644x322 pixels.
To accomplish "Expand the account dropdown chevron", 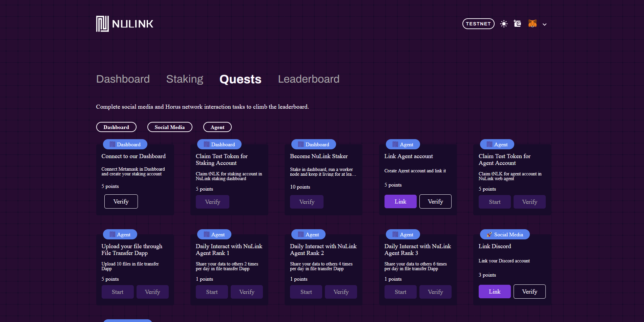I will pos(544,24).
